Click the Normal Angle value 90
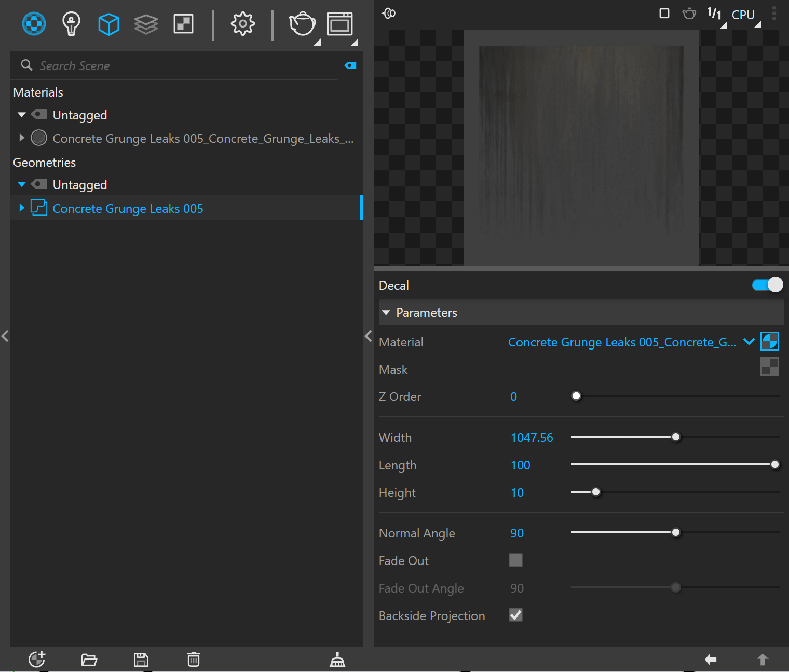 click(x=517, y=533)
